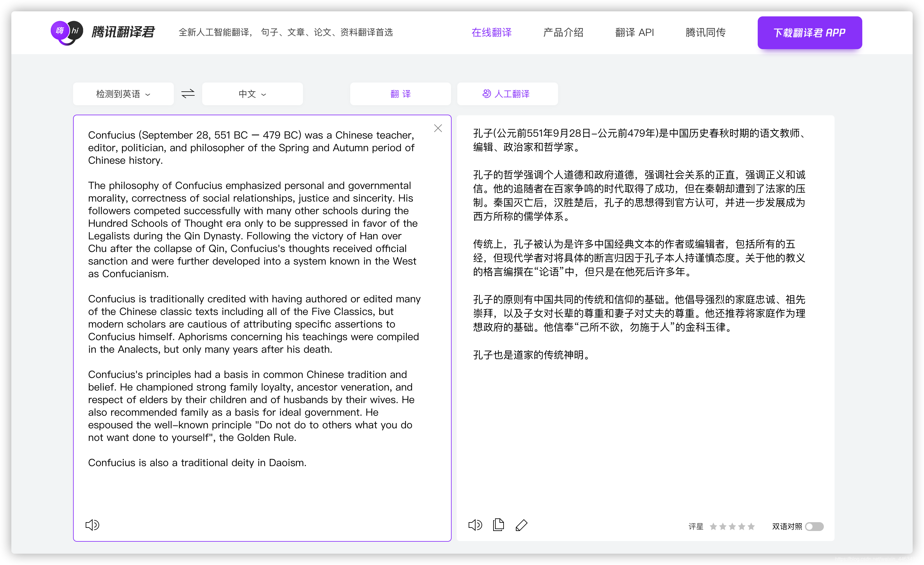Open the 翻译 API menu item

[634, 32]
